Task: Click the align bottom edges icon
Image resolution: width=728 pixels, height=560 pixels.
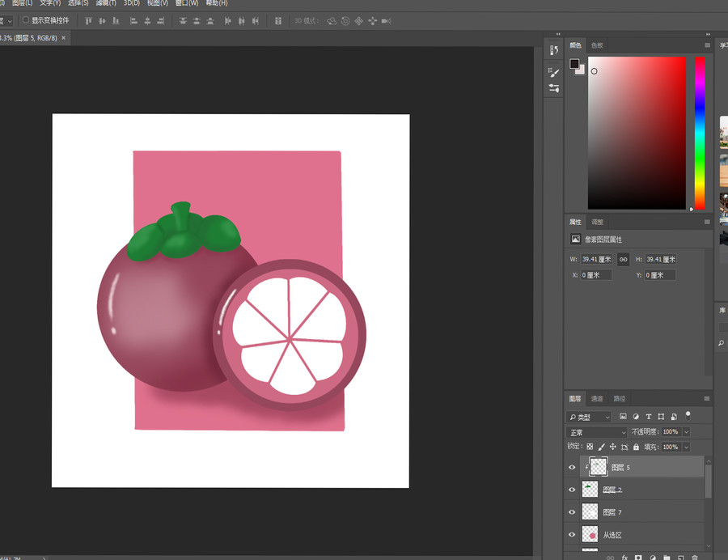Action: coord(116,21)
